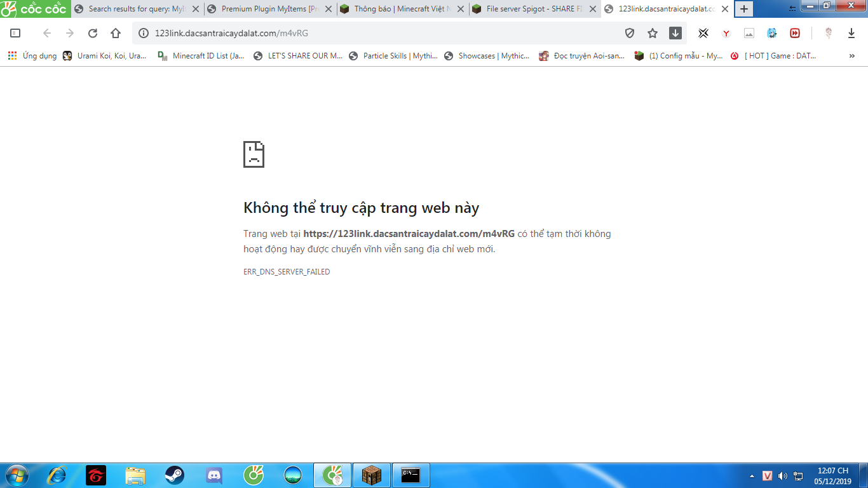View site information icon in address bar
Image resolution: width=868 pixels, height=488 pixels.
click(144, 33)
